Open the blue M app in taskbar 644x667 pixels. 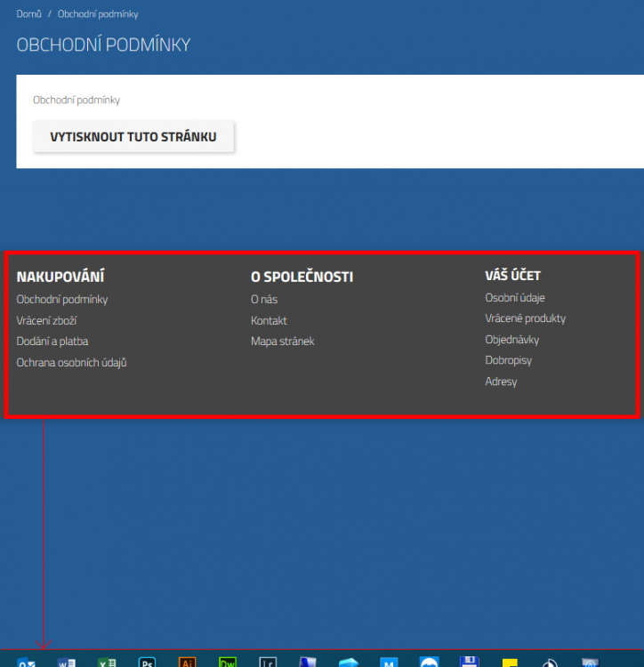pos(389,662)
